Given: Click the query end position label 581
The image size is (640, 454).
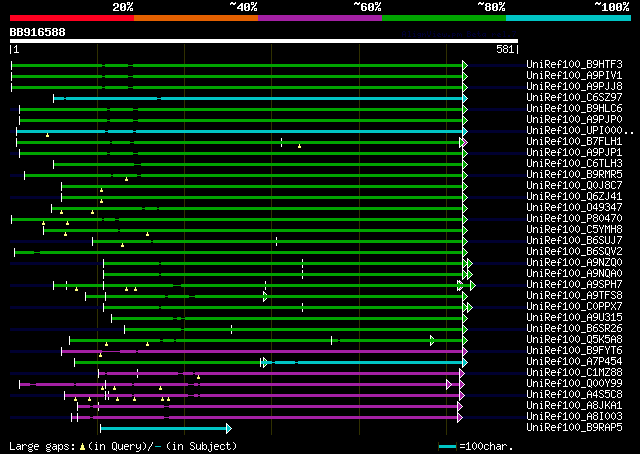Looking at the screenshot, I should [505, 49].
